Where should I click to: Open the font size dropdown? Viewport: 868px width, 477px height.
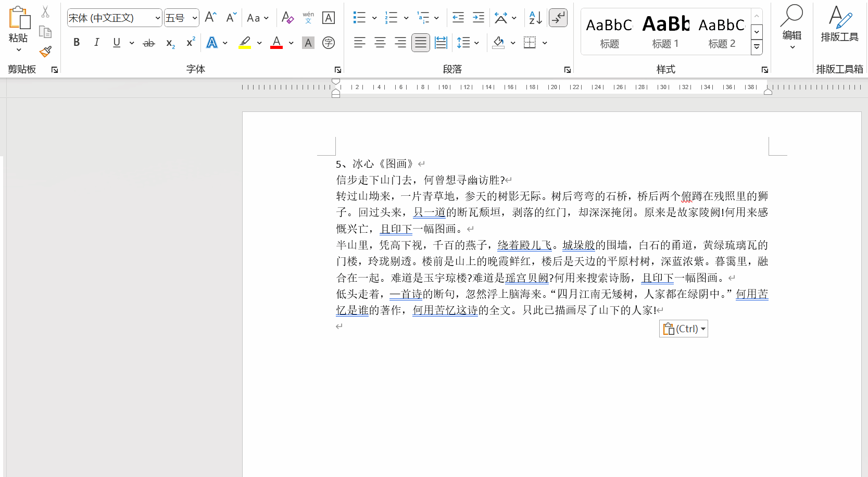click(195, 18)
